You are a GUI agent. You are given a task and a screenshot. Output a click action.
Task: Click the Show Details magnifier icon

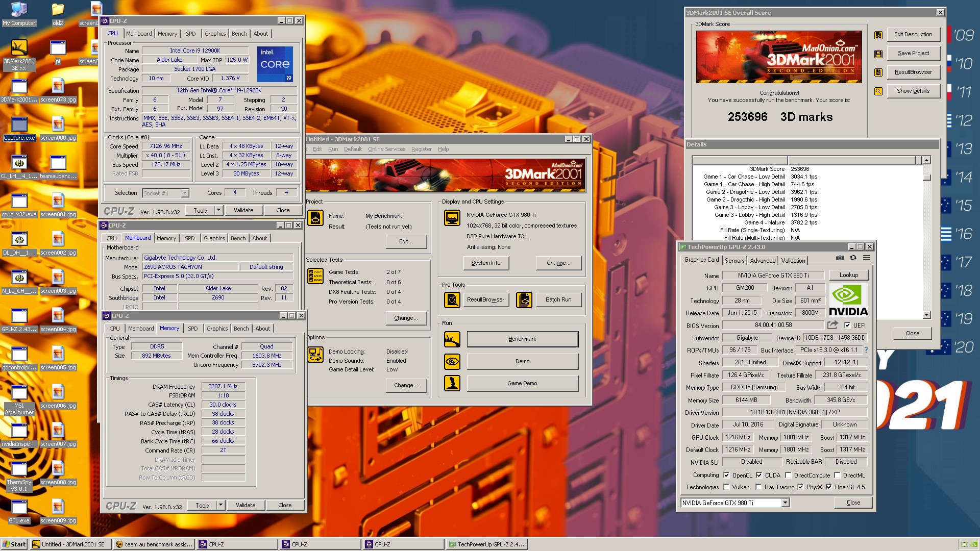point(878,91)
